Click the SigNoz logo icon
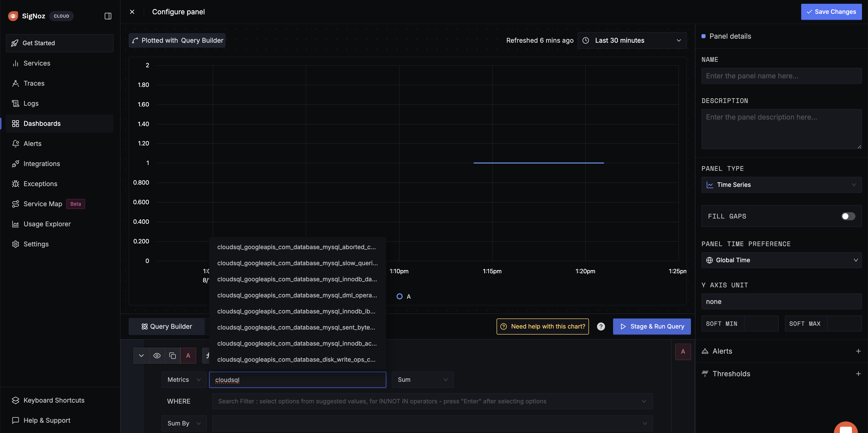This screenshot has width=868, height=433. 13,16
